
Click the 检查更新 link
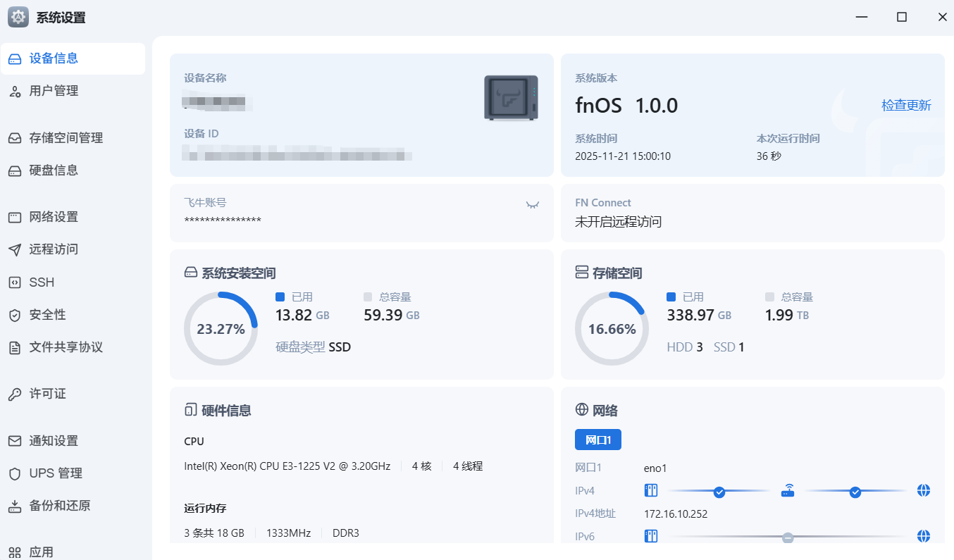[906, 106]
